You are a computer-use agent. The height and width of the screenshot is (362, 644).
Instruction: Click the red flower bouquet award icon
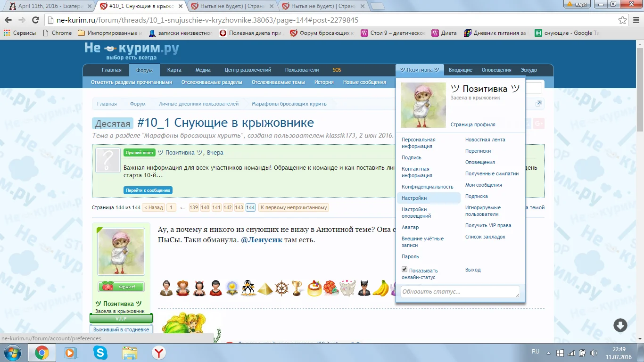tap(330, 288)
